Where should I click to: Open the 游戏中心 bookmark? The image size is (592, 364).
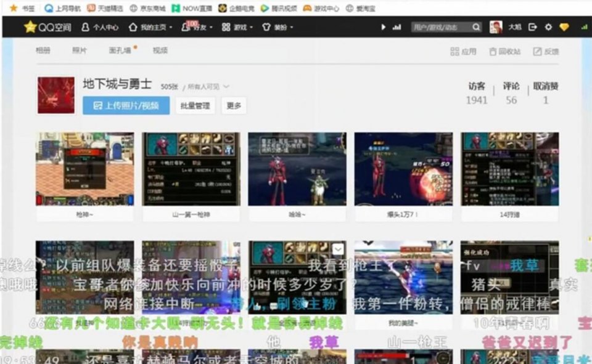(321, 8)
